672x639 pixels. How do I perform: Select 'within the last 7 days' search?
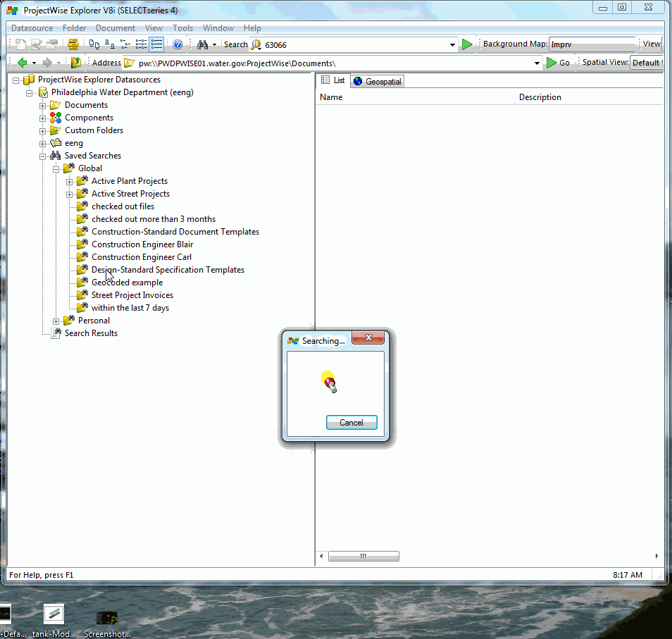click(x=130, y=308)
